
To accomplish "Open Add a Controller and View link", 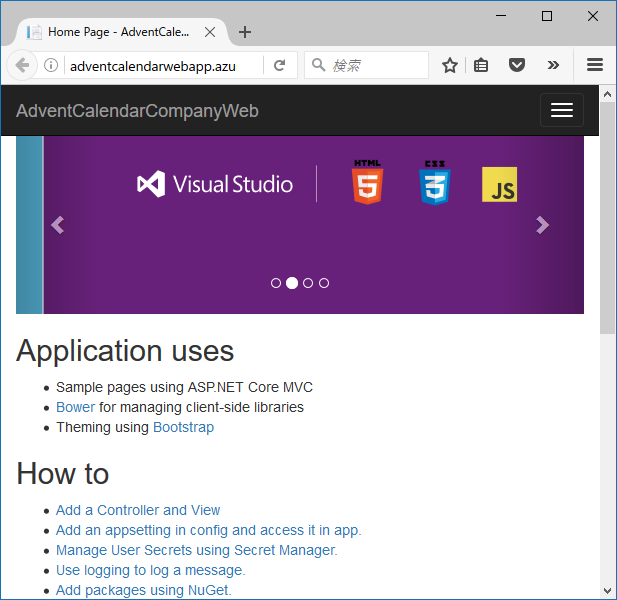I will [x=138, y=510].
